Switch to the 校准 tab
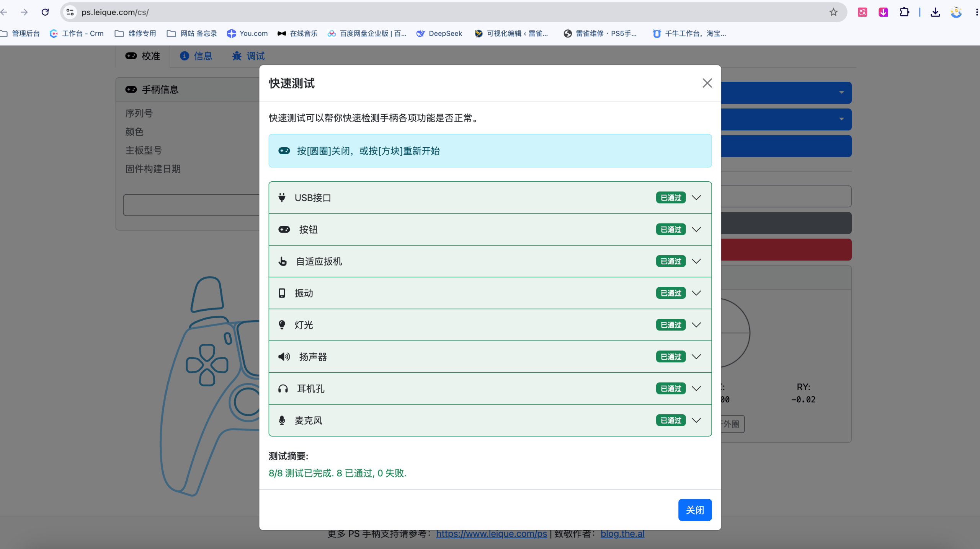 143,56
